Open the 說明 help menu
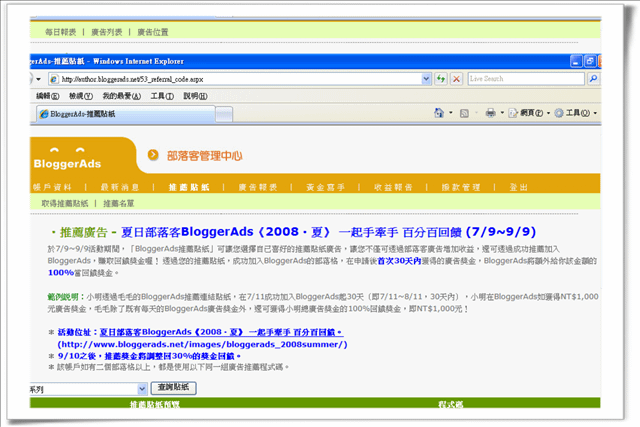 click(195, 96)
